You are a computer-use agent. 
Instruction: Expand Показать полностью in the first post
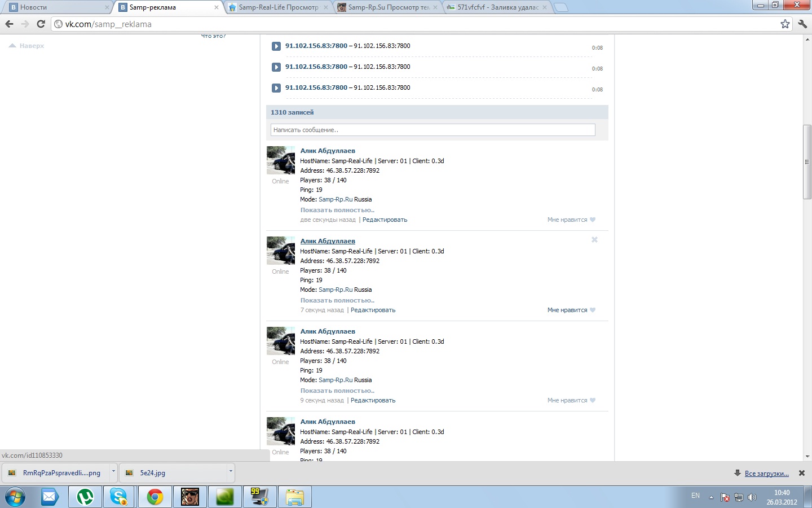[337, 210]
